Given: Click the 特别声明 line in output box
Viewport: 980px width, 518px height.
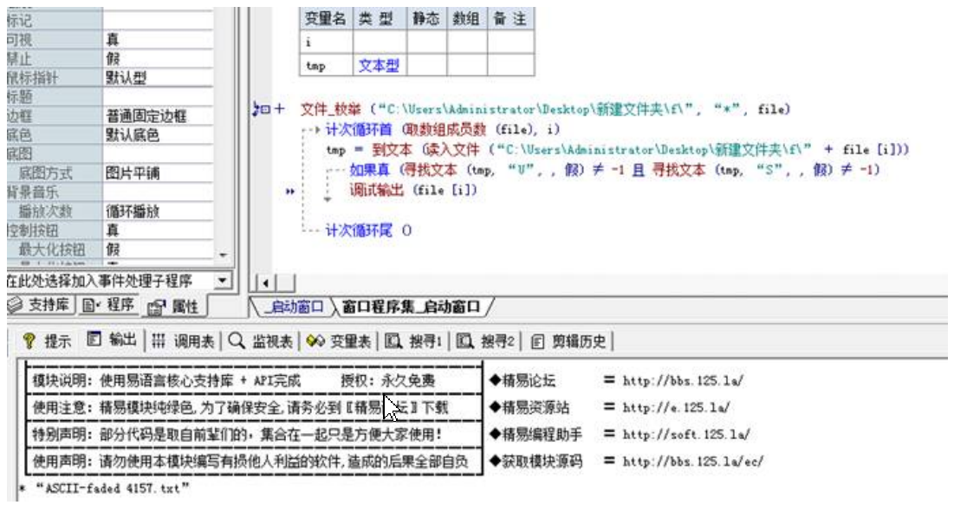Looking at the screenshot, I should coord(237,434).
